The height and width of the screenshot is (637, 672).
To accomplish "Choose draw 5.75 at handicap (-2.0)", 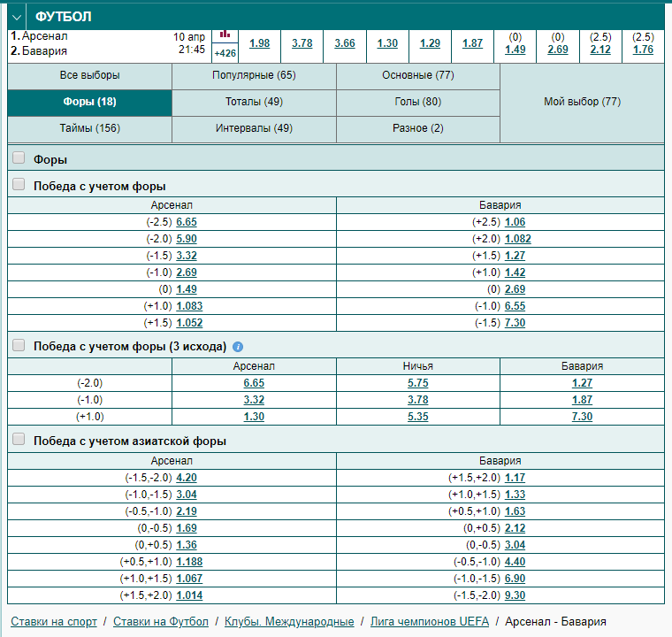I will 418,383.
